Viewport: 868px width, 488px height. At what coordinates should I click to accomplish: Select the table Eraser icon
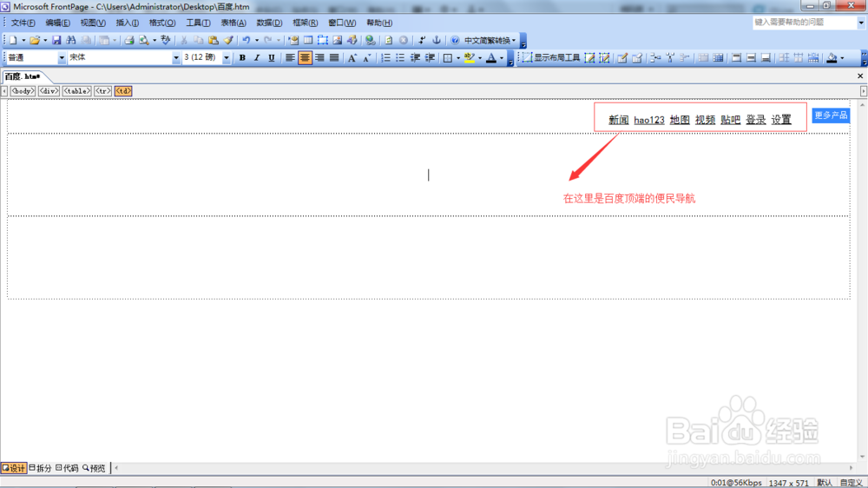pos(637,57)
